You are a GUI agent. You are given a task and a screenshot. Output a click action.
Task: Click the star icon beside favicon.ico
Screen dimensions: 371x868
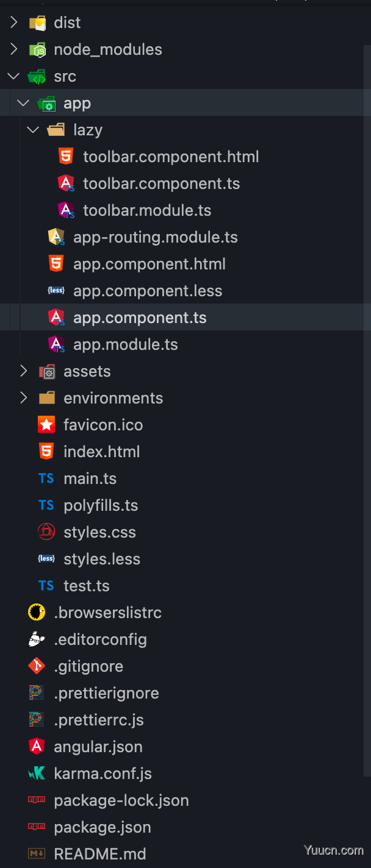pyautogui.click(x=46, y=425)
